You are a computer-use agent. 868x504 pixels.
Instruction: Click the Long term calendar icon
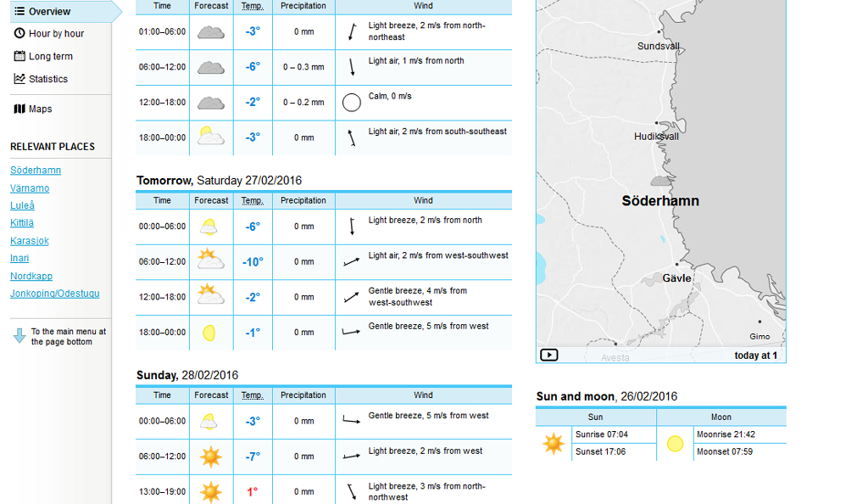pos(19,56)
